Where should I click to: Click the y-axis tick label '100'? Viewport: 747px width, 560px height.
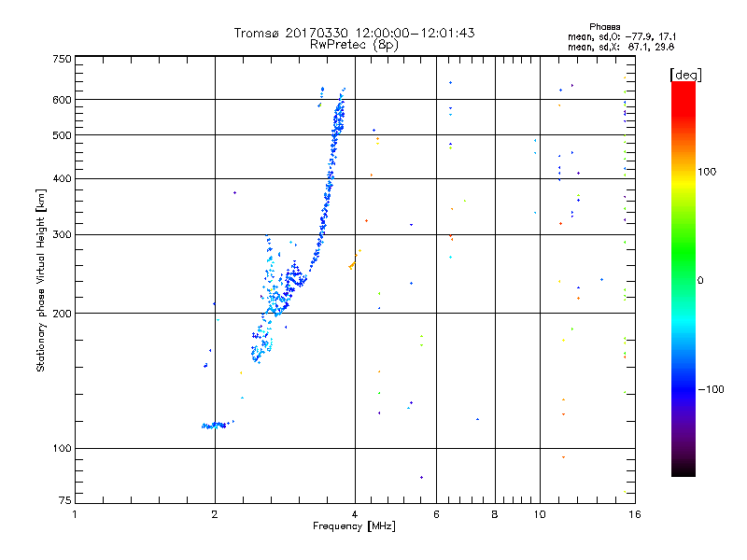pos(62,448)
